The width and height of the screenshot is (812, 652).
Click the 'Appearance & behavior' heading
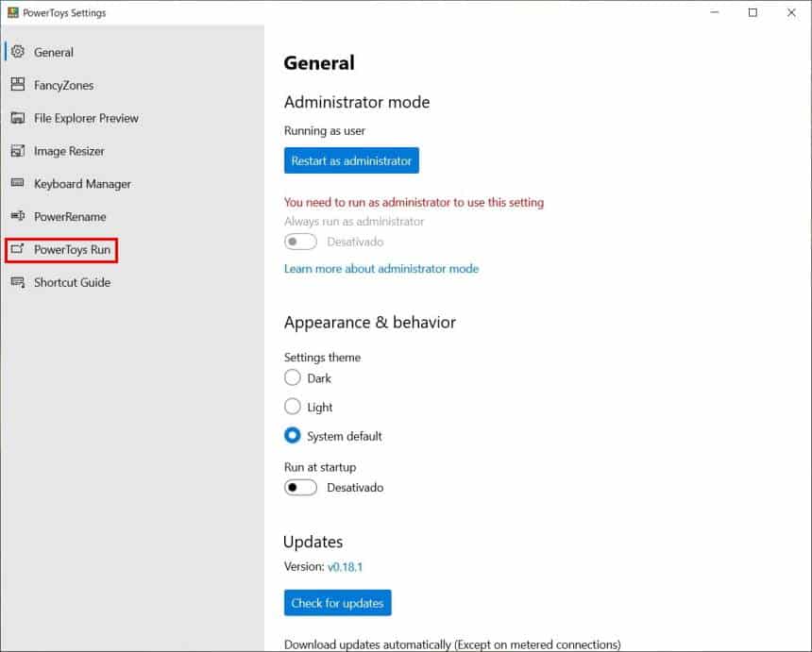tap(370, 323)
